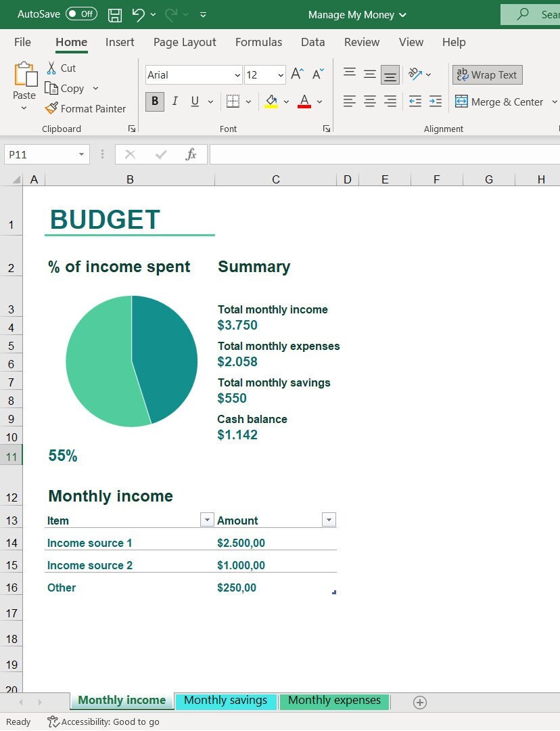Image resolution: width=560 pixels, height=731 pixels.
Task: Click Center alignment icon
Action: (370, 101)
